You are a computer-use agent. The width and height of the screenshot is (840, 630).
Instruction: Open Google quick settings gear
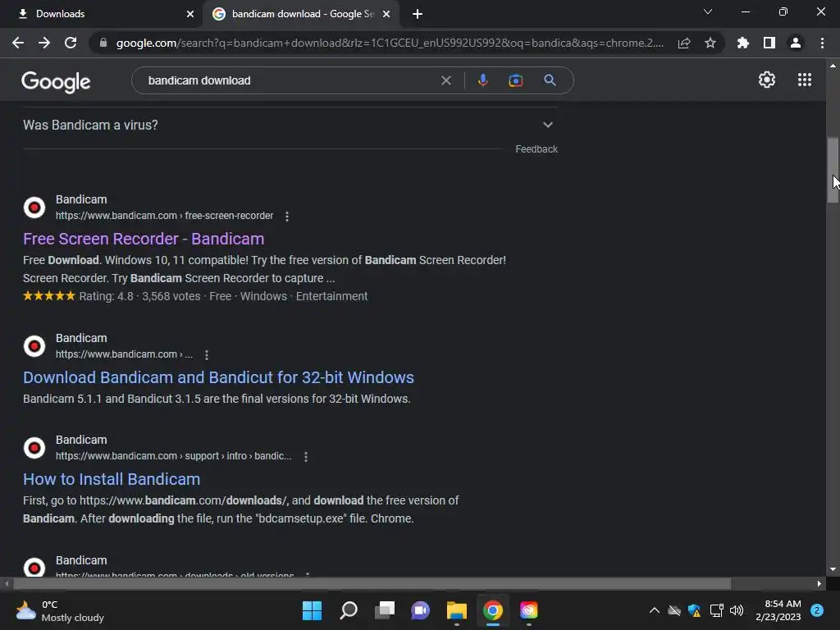click(x=767, y=80)
